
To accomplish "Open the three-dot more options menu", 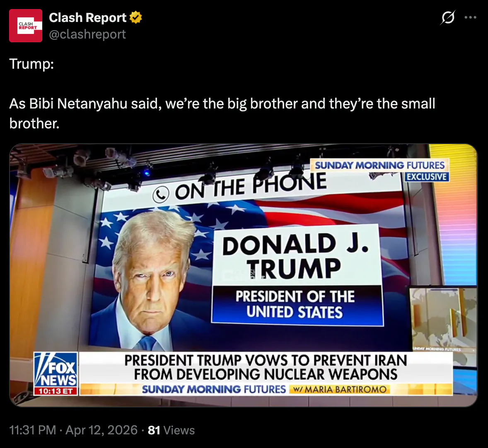I will click(470, 17).
